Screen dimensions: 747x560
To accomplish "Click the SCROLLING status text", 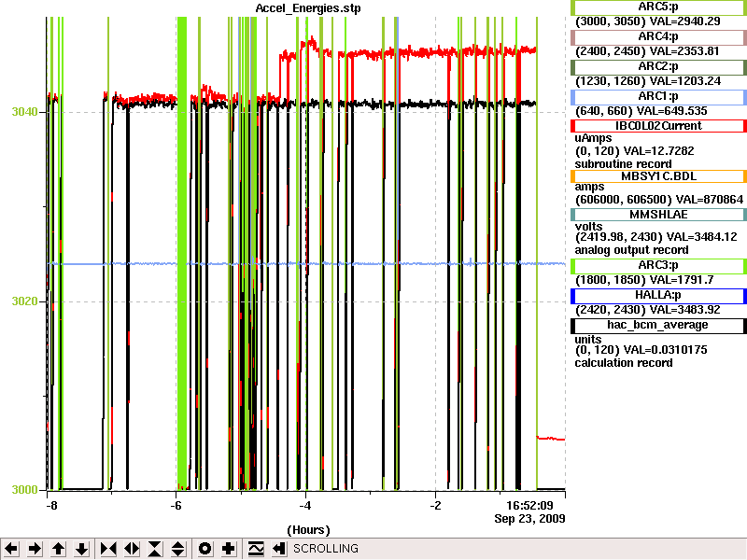I will (x=326, y=549).
